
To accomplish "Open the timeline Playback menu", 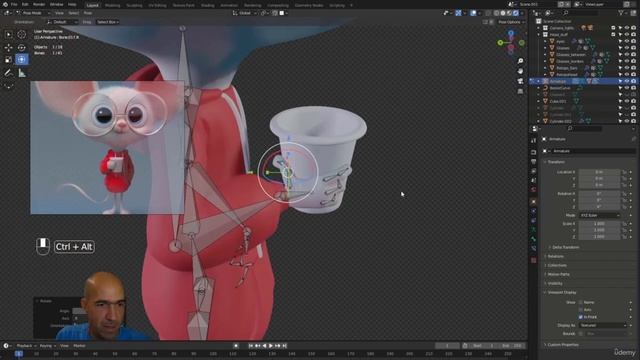I will click(26, 346).
